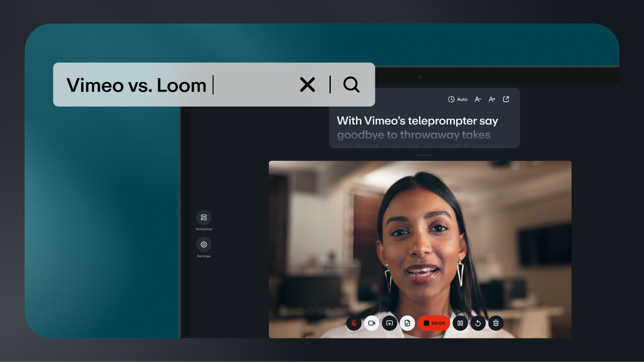Image resolution: width=644 pixels, height=362 pixels.
Task: Click the magnifying glass search icon
Action: click(x=351, y=85)
